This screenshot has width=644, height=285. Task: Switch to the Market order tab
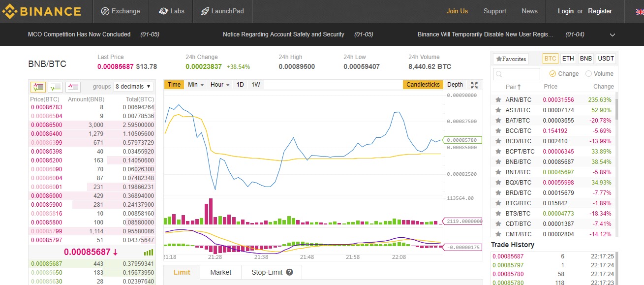pos(221,272)
